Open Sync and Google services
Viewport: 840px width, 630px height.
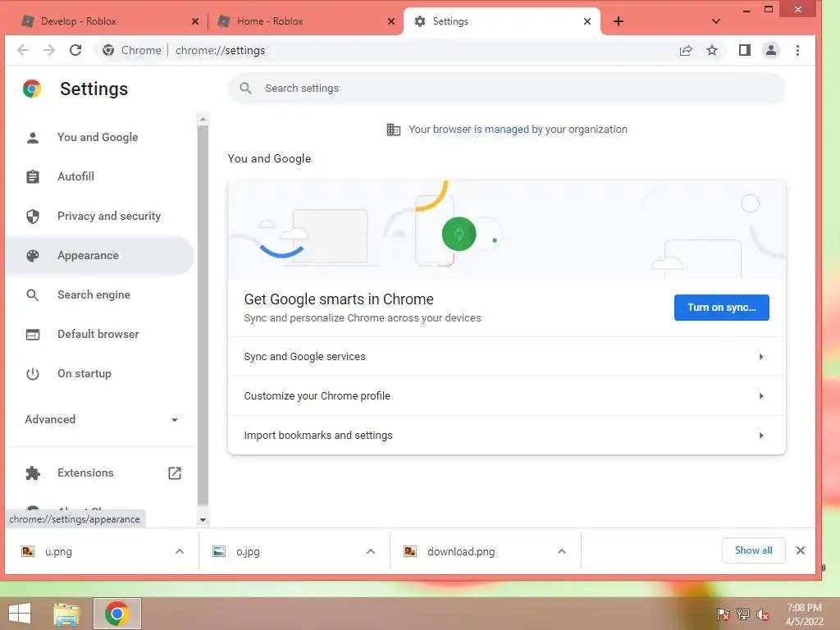click(507, 357)
